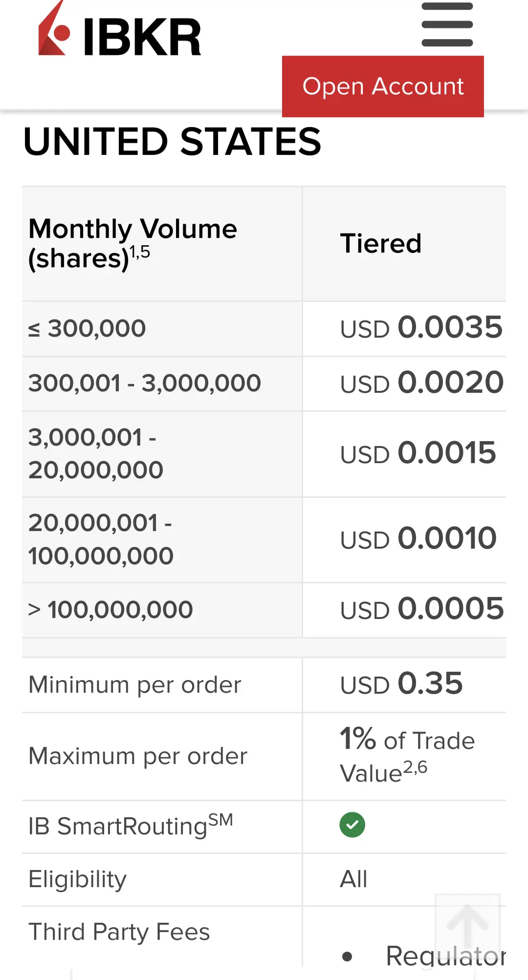Click the UNITED STATES heading
This screenshot has height=980, width=528.
(172, 142)
